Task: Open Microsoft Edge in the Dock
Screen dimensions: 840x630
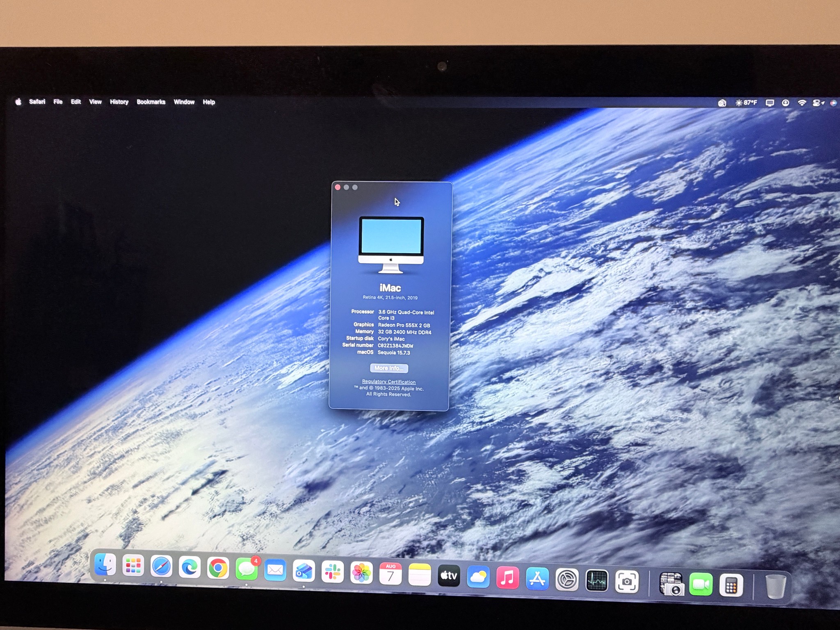Action: pyautogui.click(x=189, y=568)
